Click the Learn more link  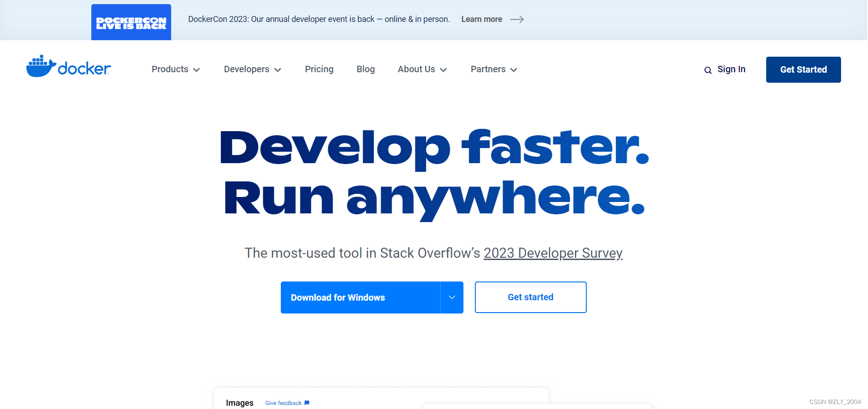(482, 19)
